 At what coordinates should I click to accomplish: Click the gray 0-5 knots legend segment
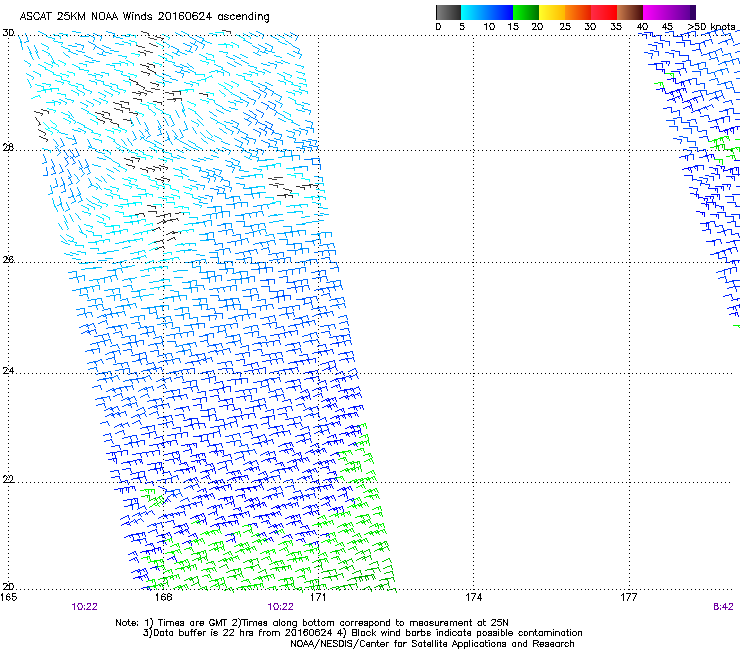point(448,12)
